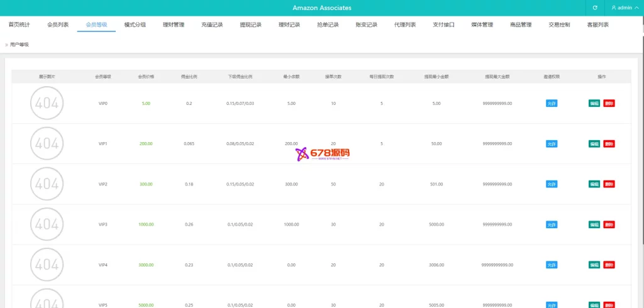
Task: Click the 每日提现次数 column header
Action: pos(382,77)
